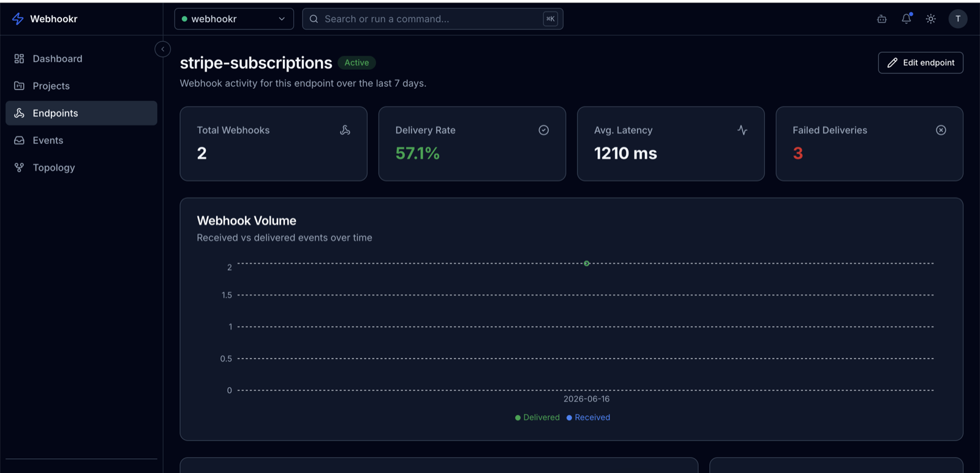This screenshot has width=980, height=473.
Task: Click the Topology nodes icon in sidebar
Action: [19, 167]
